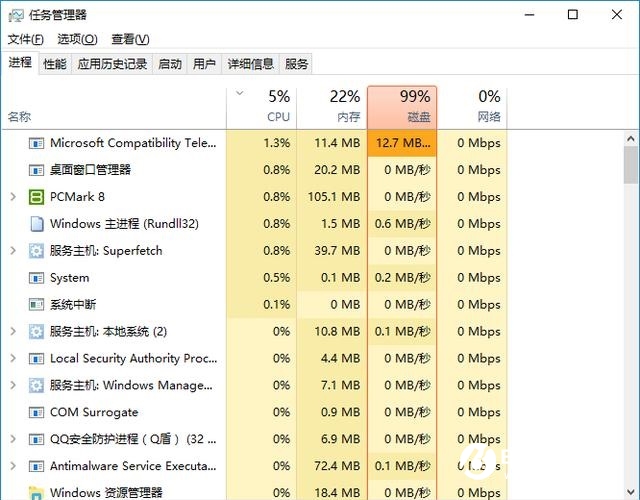
Task: Click the 桌面窗口管理器 process icon
Action: (x=36, y=170)
